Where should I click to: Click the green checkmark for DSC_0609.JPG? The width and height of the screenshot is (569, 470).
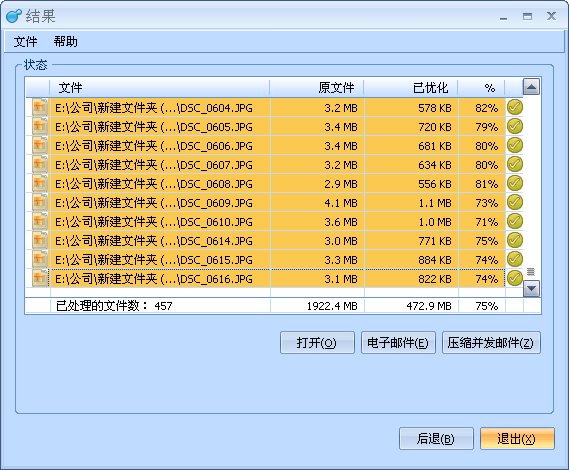point(515,202)
